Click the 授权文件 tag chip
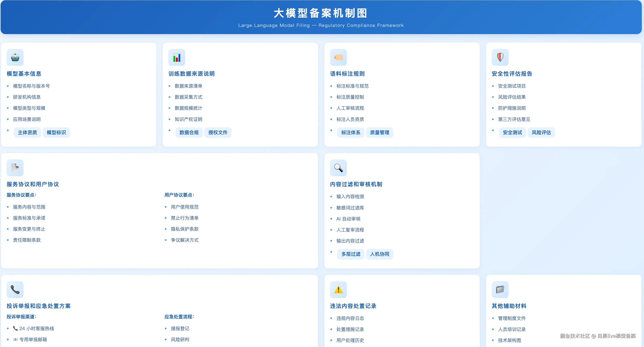 tap(217, 132)
